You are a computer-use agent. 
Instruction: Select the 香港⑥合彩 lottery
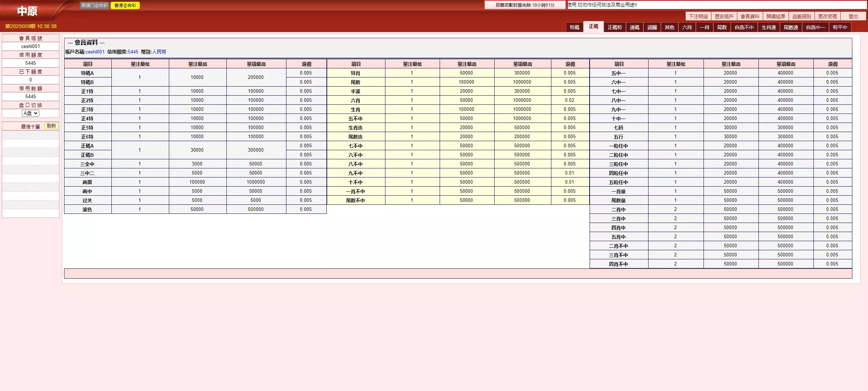click(x=125, y=5)
